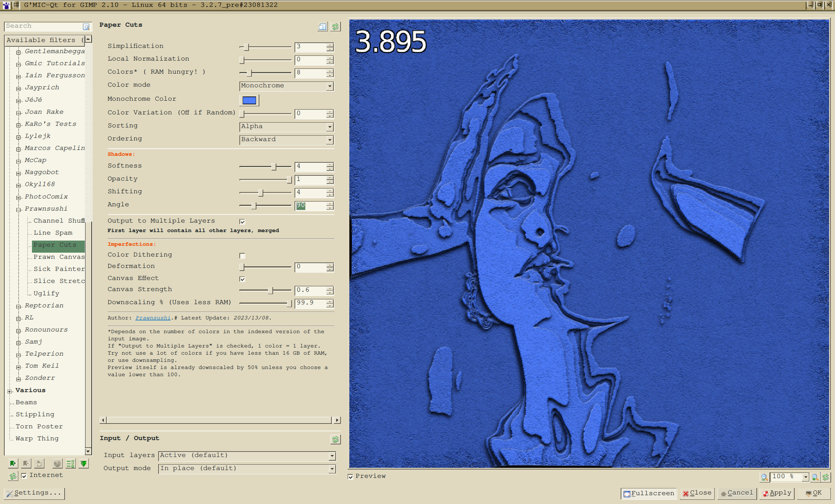835x504 pixels.
Task: Open the Sorting dropdown set to Alpha
Action: point(286,127)
